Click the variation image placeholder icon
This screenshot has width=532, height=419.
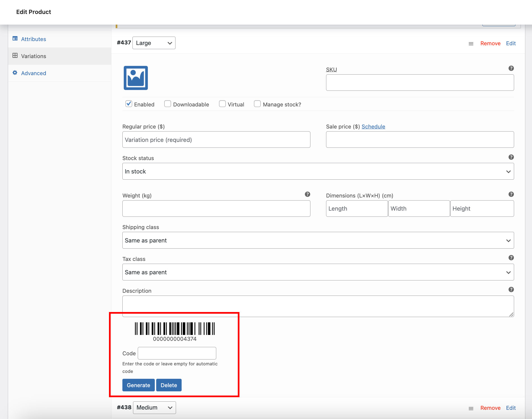[x=136, y=78]
